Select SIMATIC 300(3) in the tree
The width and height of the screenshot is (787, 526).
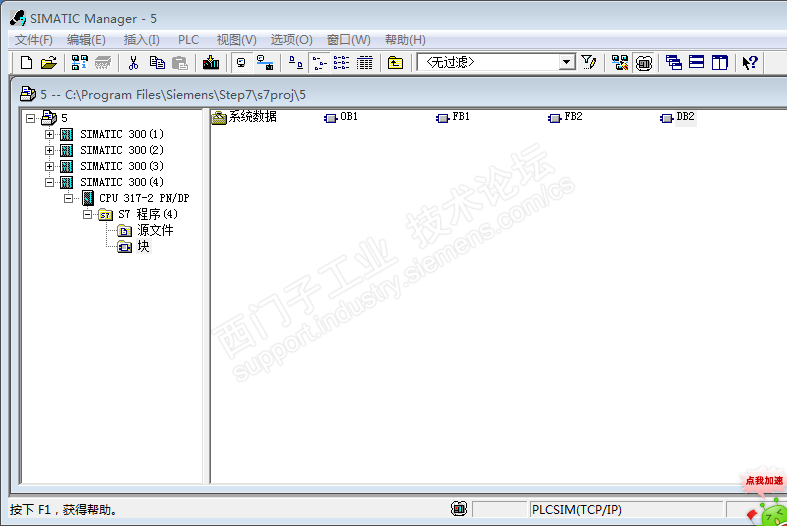(x=122, y=166)
